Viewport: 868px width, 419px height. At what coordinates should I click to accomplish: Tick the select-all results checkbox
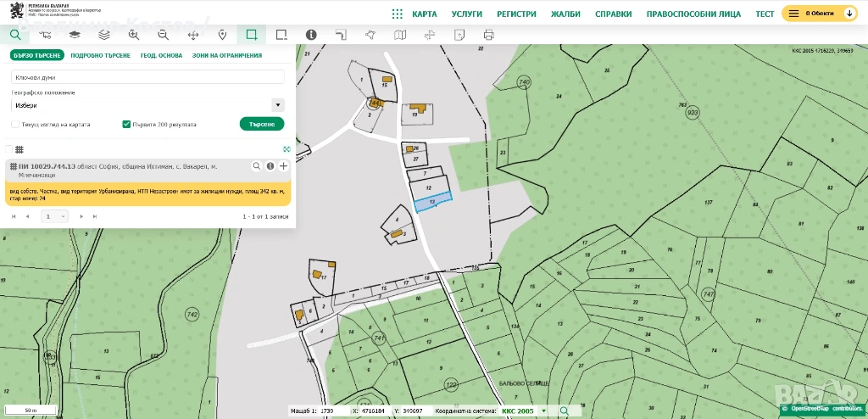click(x=9, y=149)
